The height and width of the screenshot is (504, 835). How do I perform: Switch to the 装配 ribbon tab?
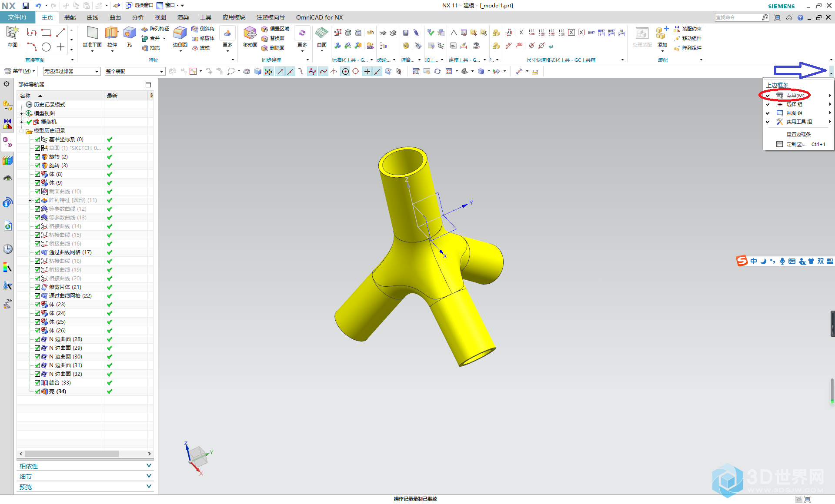coord(70,17)
